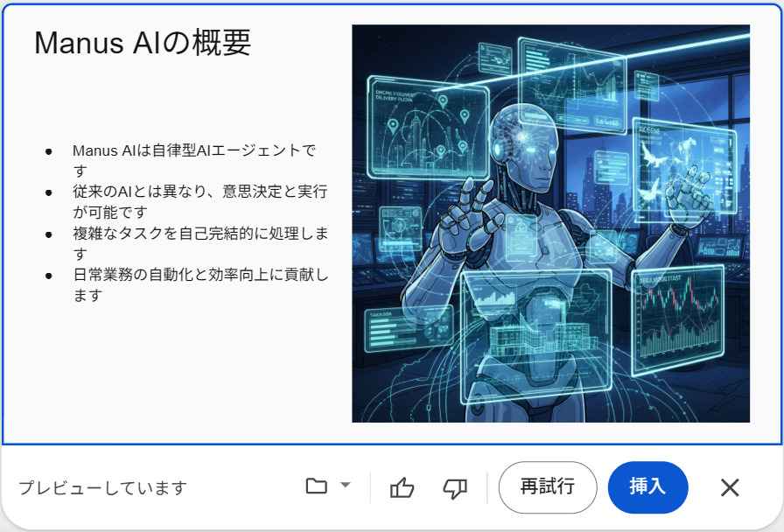
Task: Click the プレビューしています status text
Action: click(103, 487)
